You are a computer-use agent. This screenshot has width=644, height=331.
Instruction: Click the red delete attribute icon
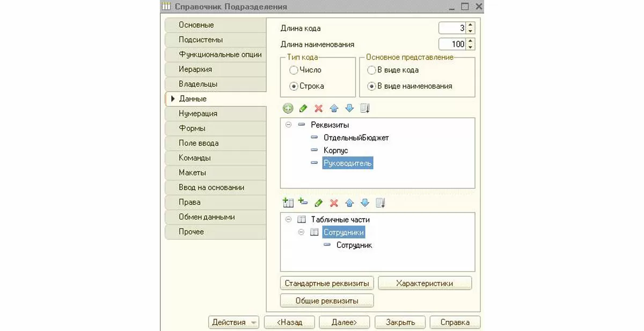(x=318, y=109)
